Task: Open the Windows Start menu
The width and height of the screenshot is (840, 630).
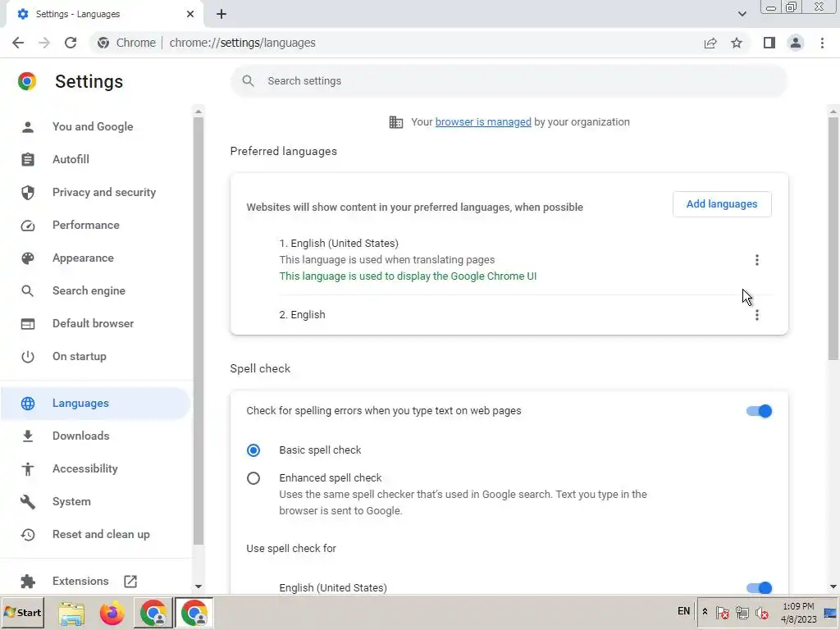Action: pyautogui.click(x=22, y=612)
